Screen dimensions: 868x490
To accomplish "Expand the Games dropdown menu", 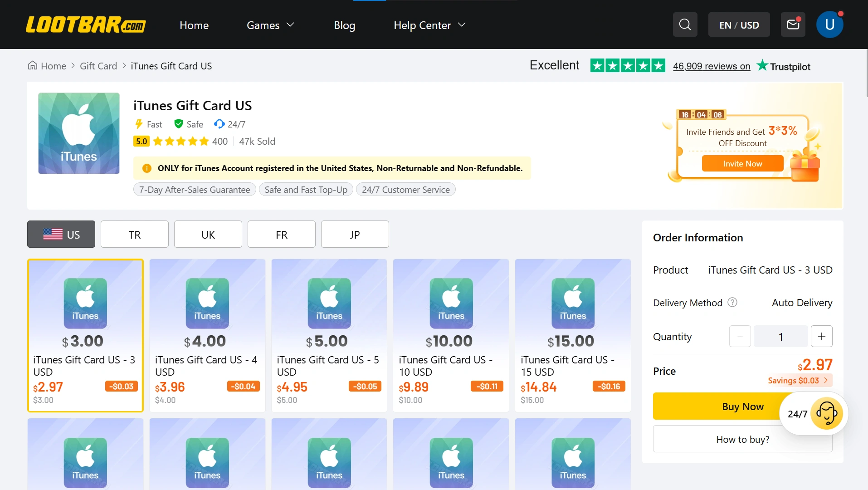I will click(x=270, y=25).
